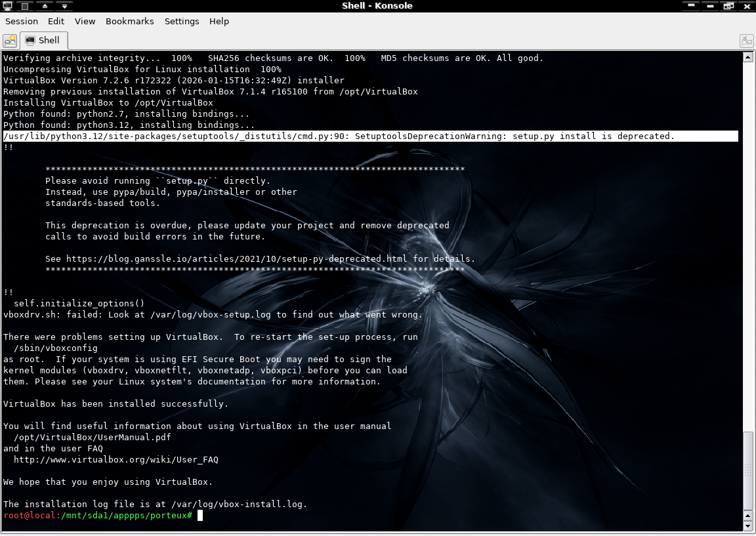Image resolution: width=756 pixels, height=536 pixels.
Task: Click 'Instead, use pypa/build, pypa/installer' line
Action: (x=171, y=192)
